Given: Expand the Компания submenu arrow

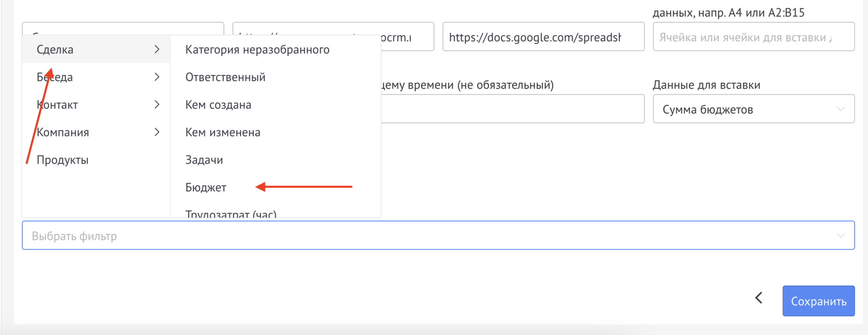Looking at the screenshot, I should pos(157,132).
